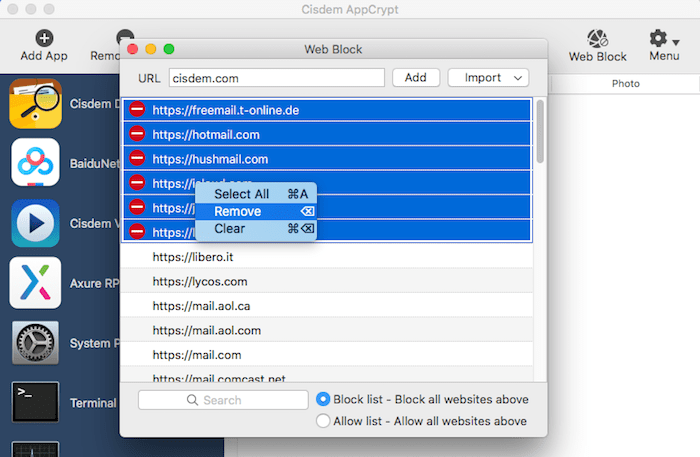Open the Menu gear dropdown
The width and height of the screenshot is (700, 457).
coord(663,40)
